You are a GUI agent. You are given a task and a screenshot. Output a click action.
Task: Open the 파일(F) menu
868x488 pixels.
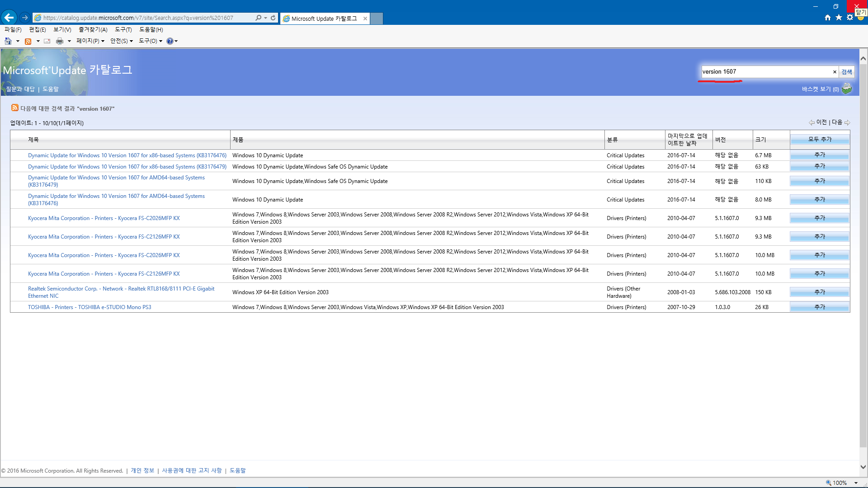[13, 30]
